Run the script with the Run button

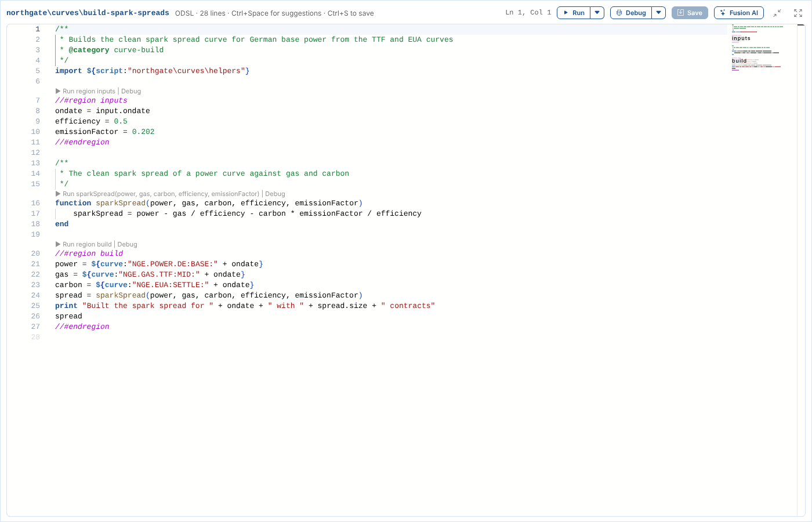pos(574,13)
